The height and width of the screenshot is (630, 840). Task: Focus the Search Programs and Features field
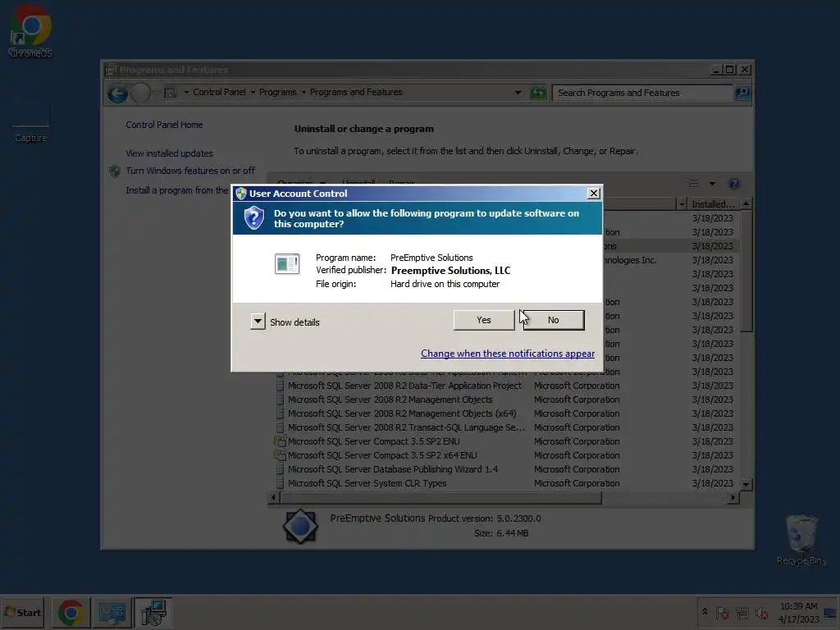(x=641, y=93)
